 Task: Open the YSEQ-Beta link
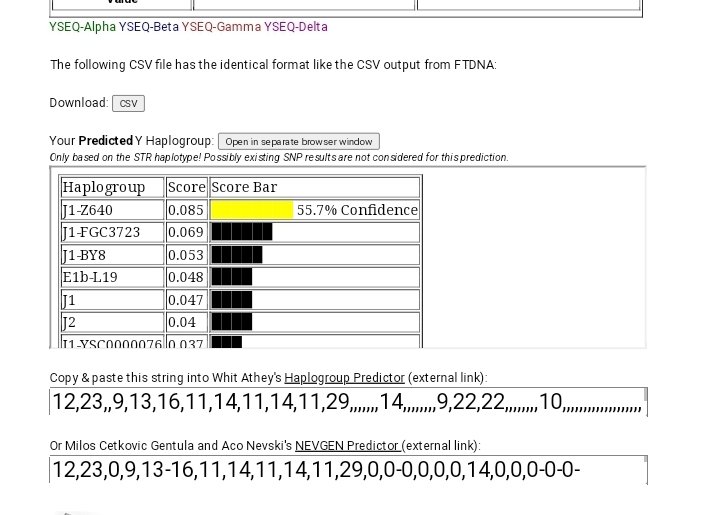point(149,27)
